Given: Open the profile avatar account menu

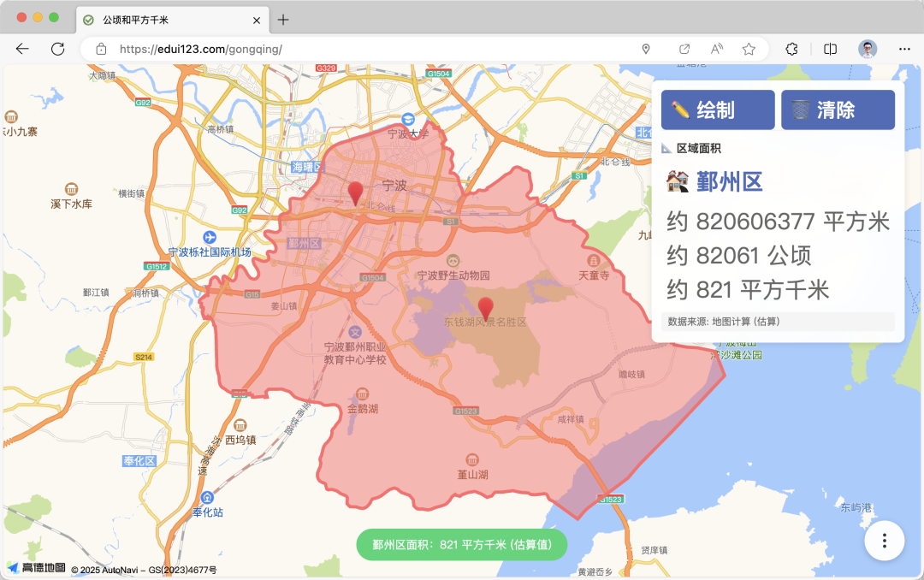Looking at the screenshot, I should tap(867, 49).
